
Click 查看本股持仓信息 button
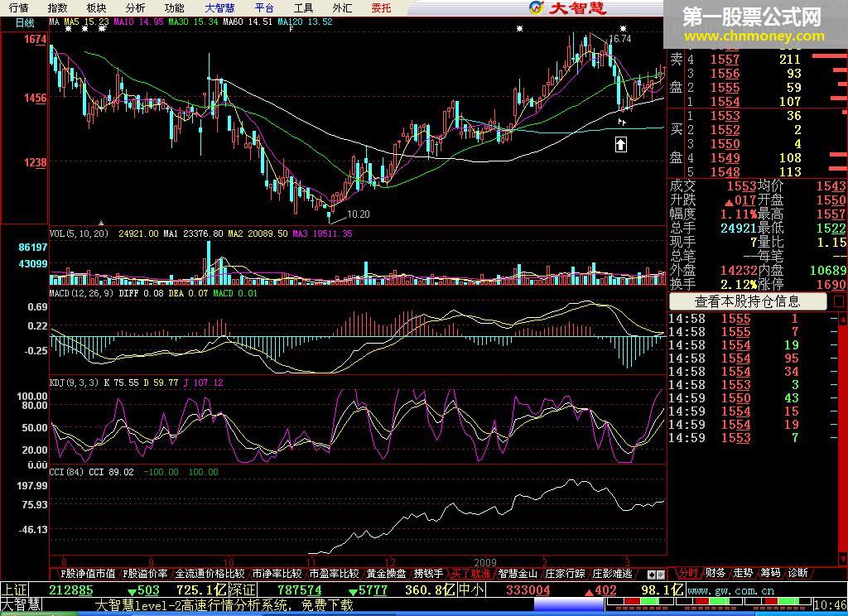click(x=748, y=301)
